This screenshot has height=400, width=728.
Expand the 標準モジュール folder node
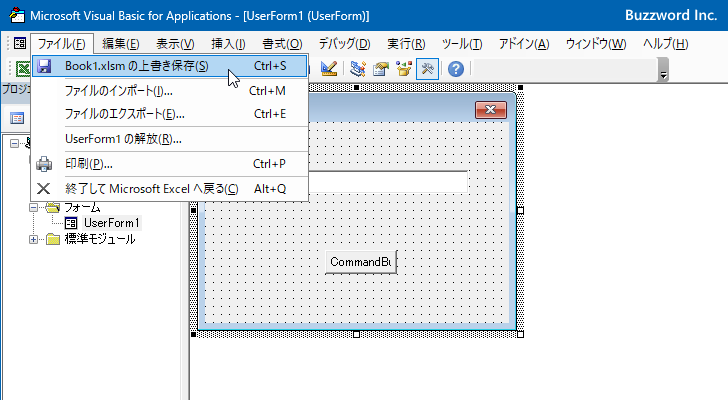[x=33, y=239]
